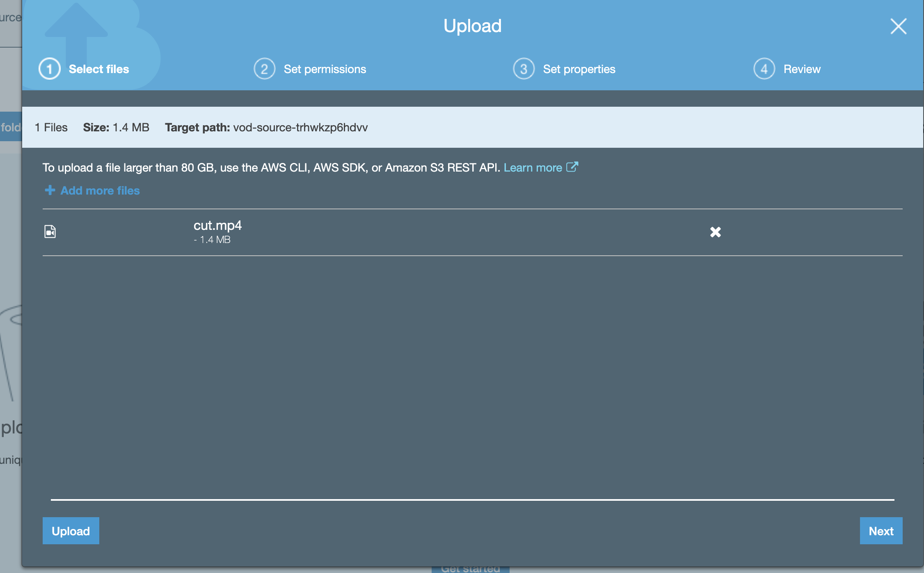The height and width of the screenshot is (573, 924).
Task: Jump to the Review step
Action: coord(802,69)
